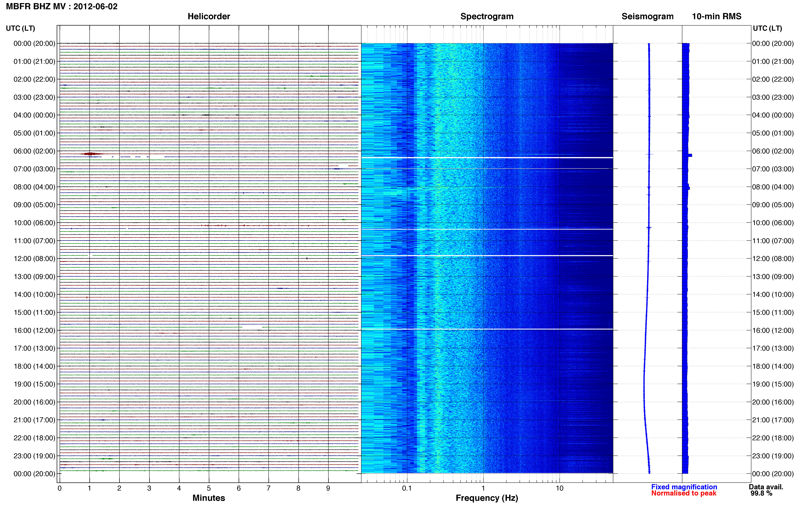Click '10:00 (06:00)' time label beside the helicorder
The width and height of the screenshot is (812, 508).
click(34, 223)
